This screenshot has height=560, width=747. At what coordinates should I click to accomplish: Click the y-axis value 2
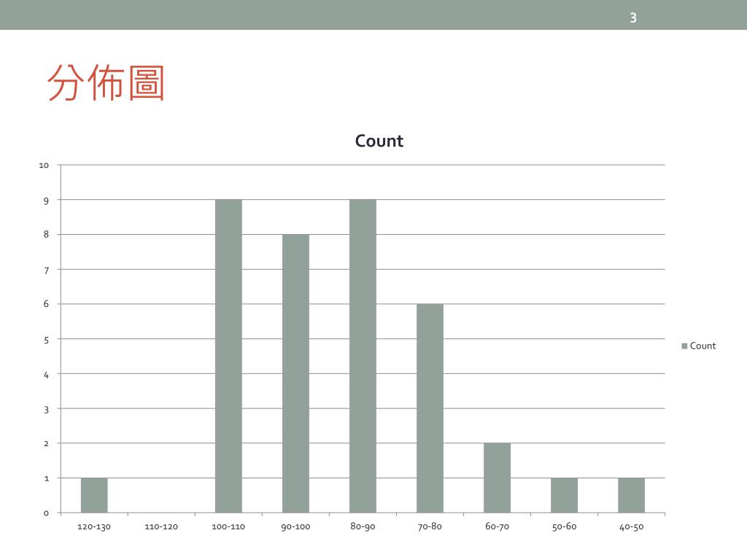coord(46,443)
